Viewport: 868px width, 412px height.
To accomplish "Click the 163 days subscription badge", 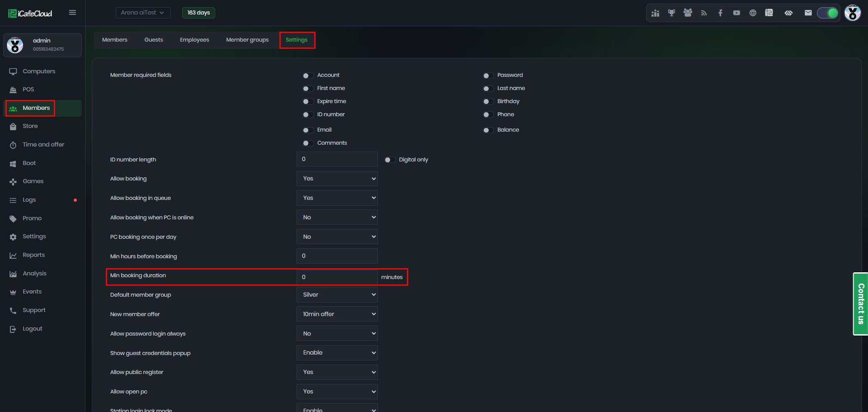I will tap(198, 13).
